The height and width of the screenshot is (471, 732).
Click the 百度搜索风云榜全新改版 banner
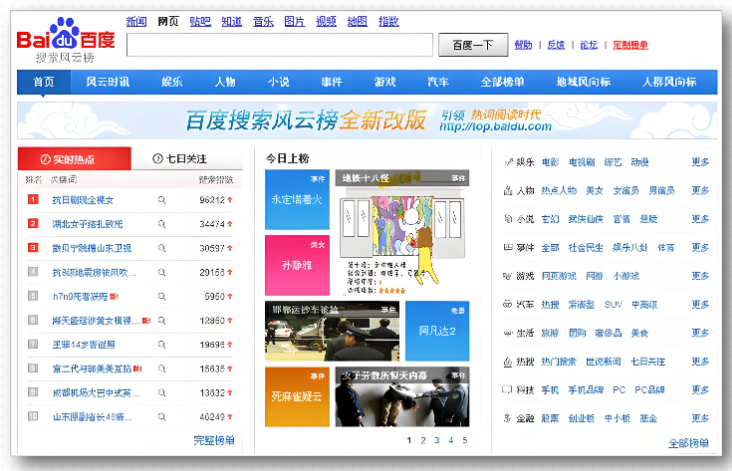[x=367, y=120]
